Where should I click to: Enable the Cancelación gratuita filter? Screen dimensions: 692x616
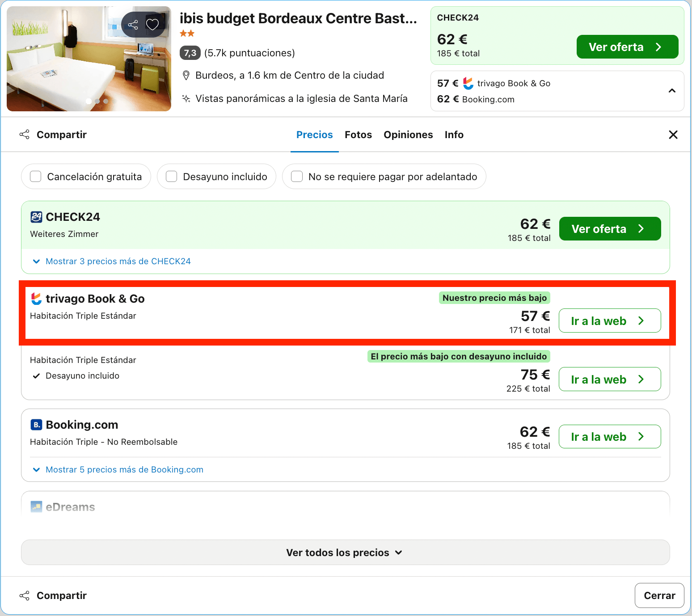36,177
